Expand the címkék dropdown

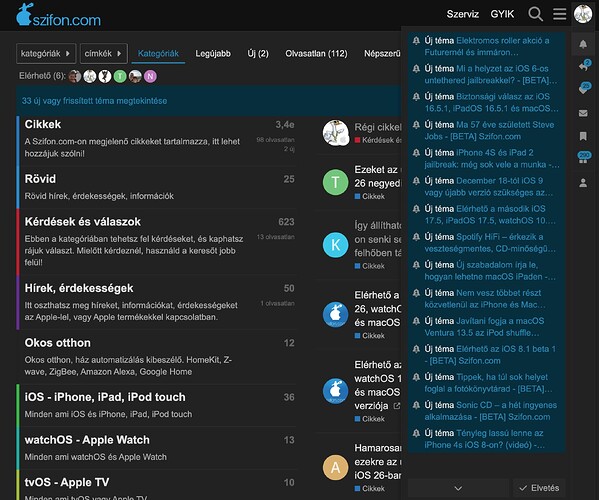(104, 53)
